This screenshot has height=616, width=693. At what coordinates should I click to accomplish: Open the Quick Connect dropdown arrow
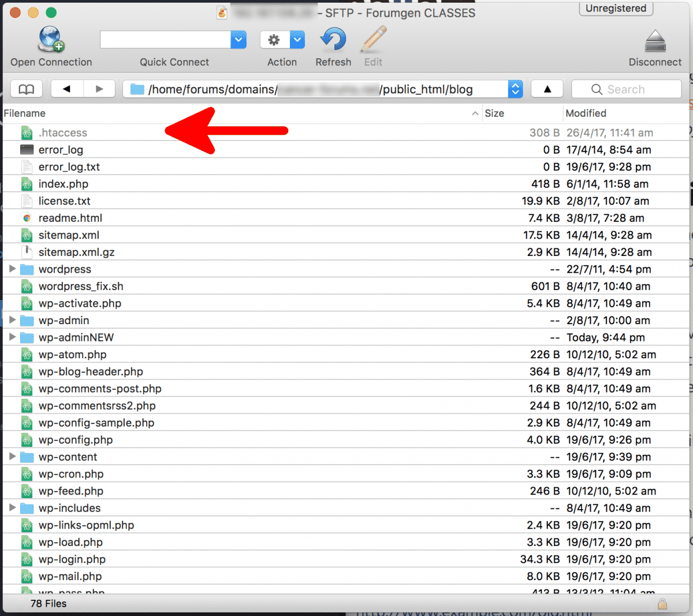239,40
